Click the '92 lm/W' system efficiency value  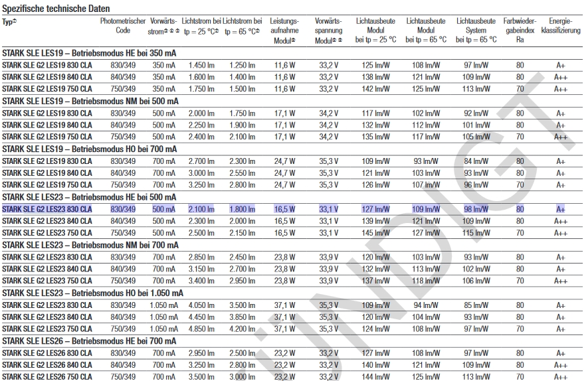point(476,113)
